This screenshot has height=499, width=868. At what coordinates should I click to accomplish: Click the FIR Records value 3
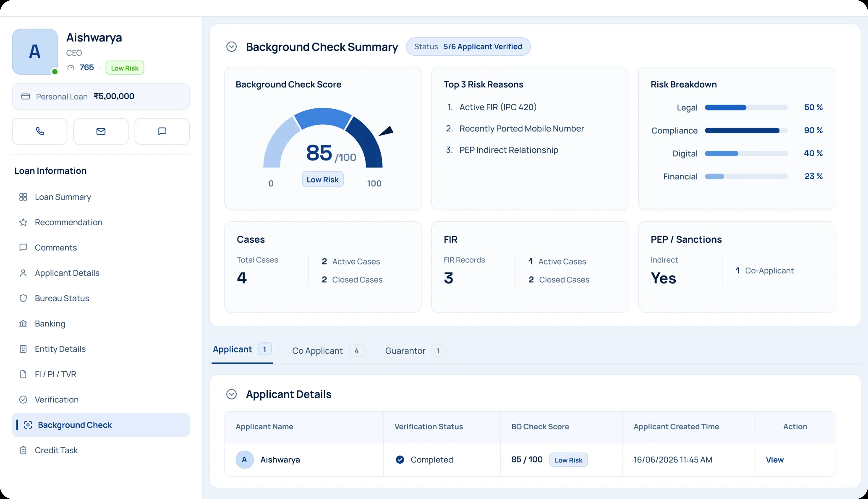[x=448, y=278]
